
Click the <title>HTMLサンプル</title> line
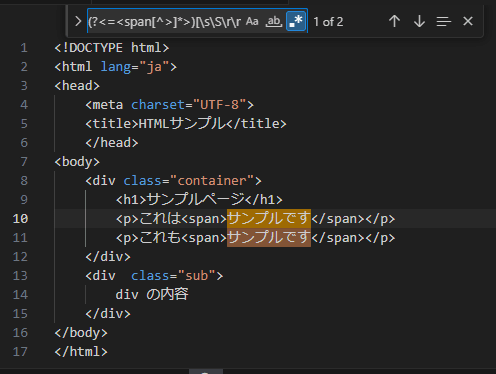[x=186, y=124]
